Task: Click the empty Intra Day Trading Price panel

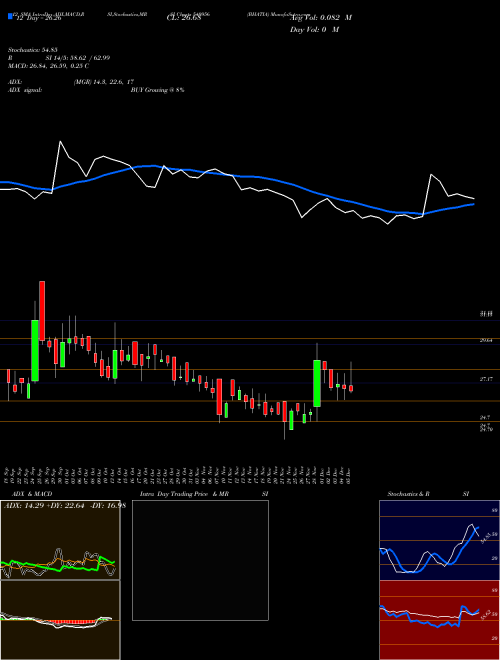Action: click(200, 560)
